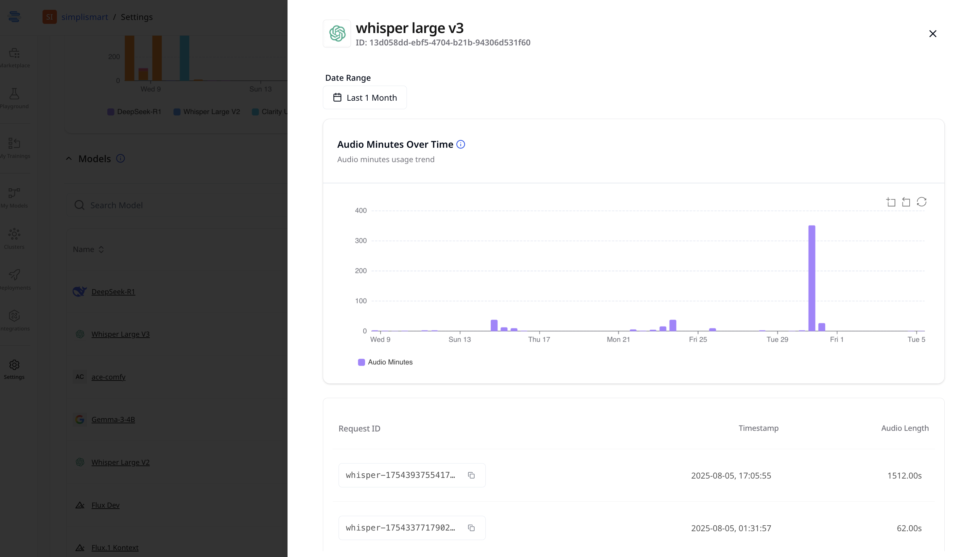Click the Models section info icon
980x557 pixels.
click(121, 159)
